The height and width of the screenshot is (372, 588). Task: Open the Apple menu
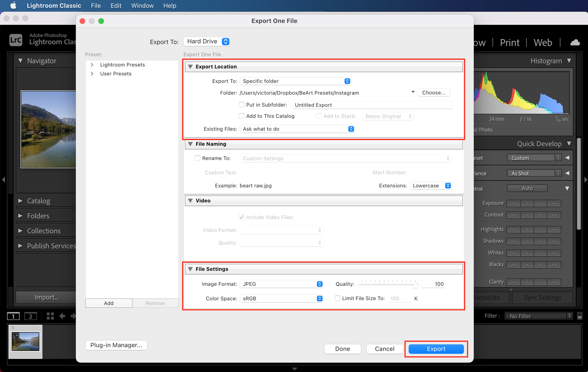tap(13, 5)
